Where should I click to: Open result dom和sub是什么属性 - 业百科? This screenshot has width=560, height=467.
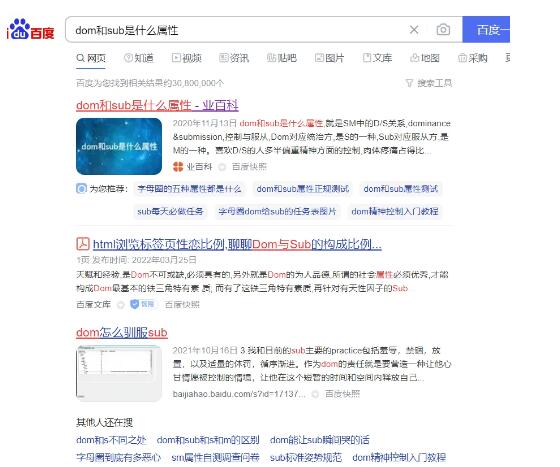[x=157, y=106]
